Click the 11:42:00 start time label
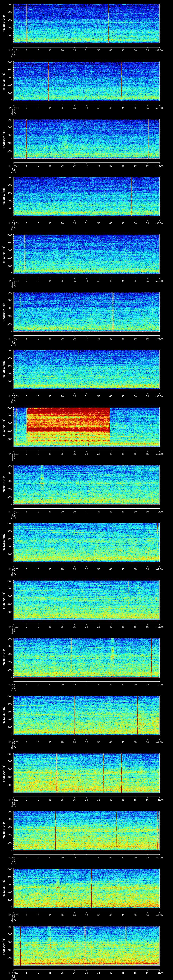Screen dimensions: 173x980 click(14, 684)
